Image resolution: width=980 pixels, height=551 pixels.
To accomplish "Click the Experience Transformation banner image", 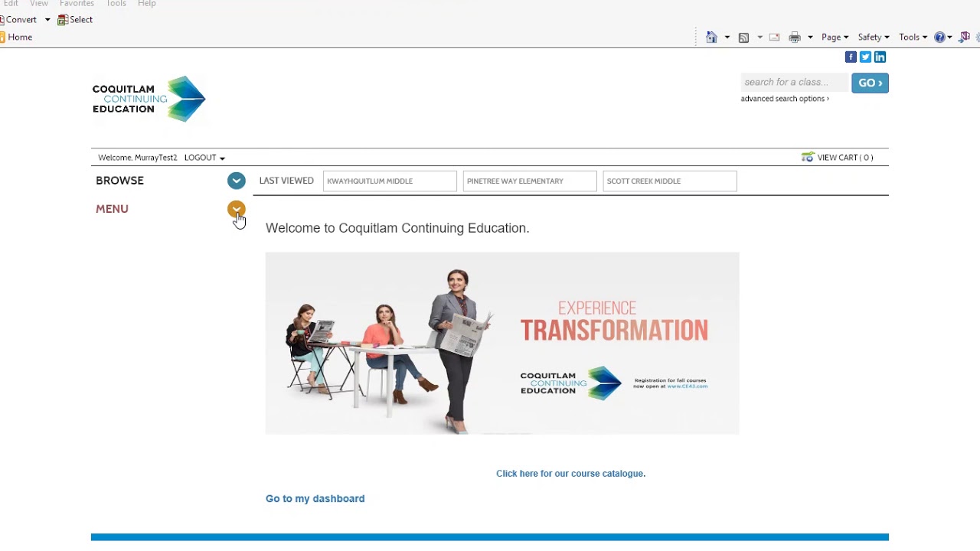I will [x=502, y=344].
